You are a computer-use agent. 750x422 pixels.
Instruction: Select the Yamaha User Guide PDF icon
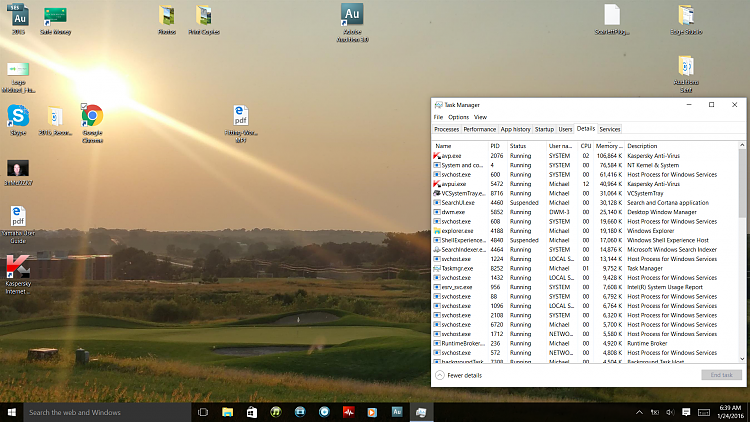point(18,224)
